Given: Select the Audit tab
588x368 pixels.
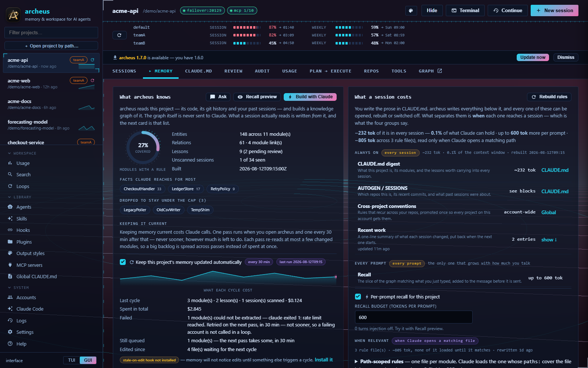Looking at the screenshot, I should point(262,71).
